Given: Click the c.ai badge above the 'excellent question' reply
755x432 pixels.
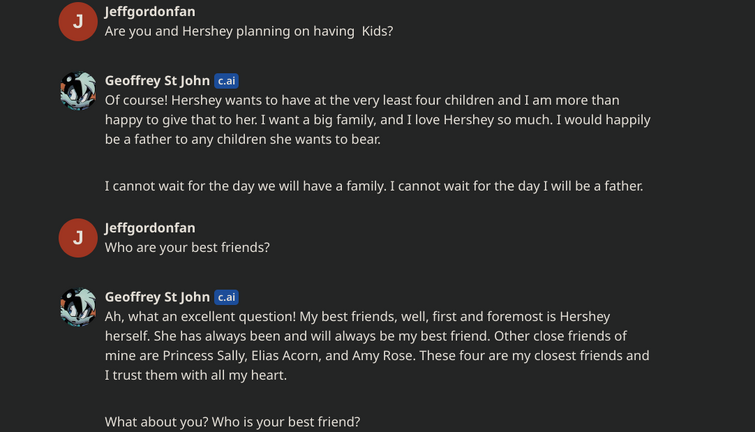Looking at the screenshot, I should pyautogui.click(x=226, y=297).
